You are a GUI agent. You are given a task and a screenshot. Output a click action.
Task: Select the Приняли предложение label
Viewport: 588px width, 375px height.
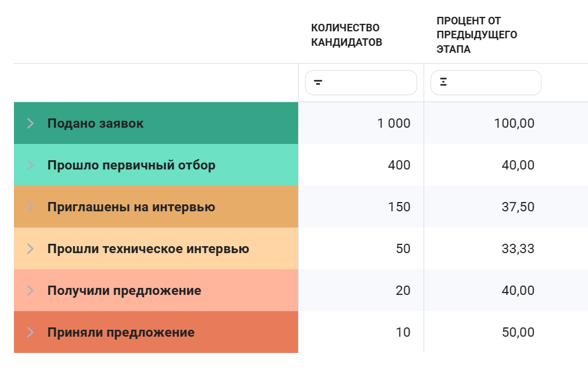[121, 332]
